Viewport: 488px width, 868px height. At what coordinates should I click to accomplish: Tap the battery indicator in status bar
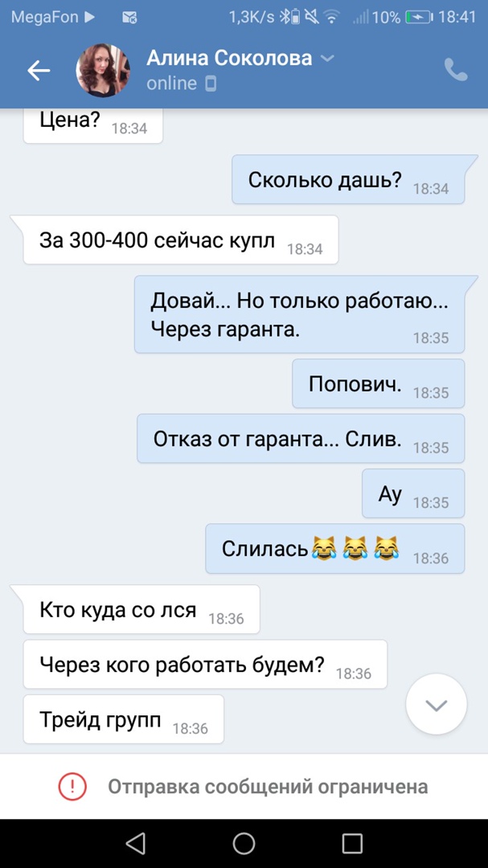click(420, 18)
